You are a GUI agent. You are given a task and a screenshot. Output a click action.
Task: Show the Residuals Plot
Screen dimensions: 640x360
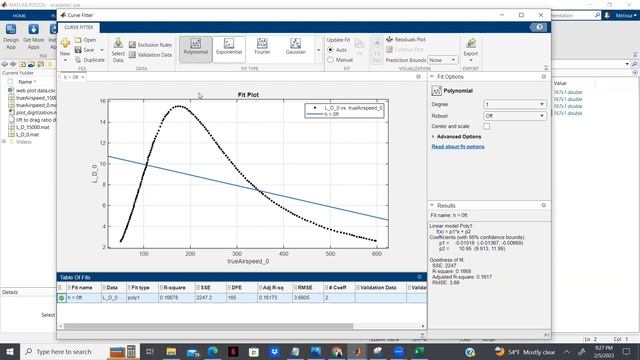406,40
